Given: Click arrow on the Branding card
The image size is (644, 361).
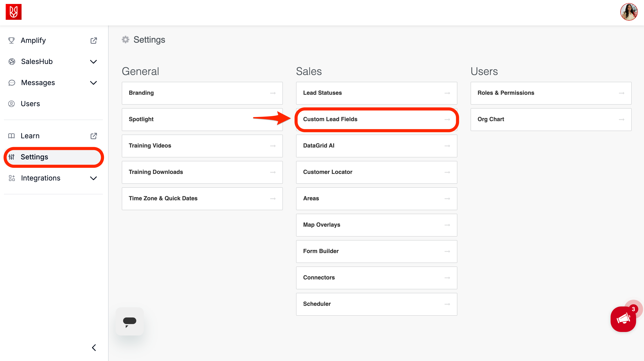Looking at the screenshot, I should pos(273,93).
